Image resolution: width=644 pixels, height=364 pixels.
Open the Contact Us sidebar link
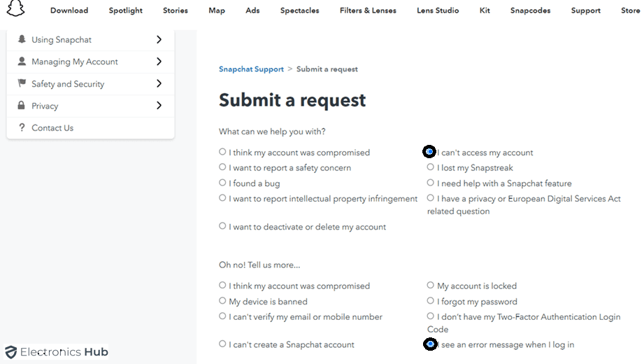[x=52, y=128]
